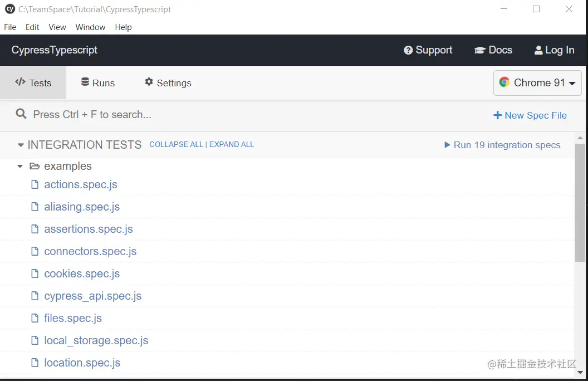Open files.spec.js
The height and width of the screenshot is (381, 588).
pos(73,319)
